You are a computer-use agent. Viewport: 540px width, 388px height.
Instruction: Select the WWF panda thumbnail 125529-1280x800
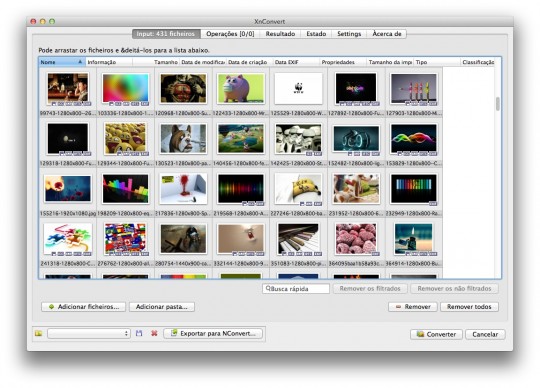pos(299,88)
